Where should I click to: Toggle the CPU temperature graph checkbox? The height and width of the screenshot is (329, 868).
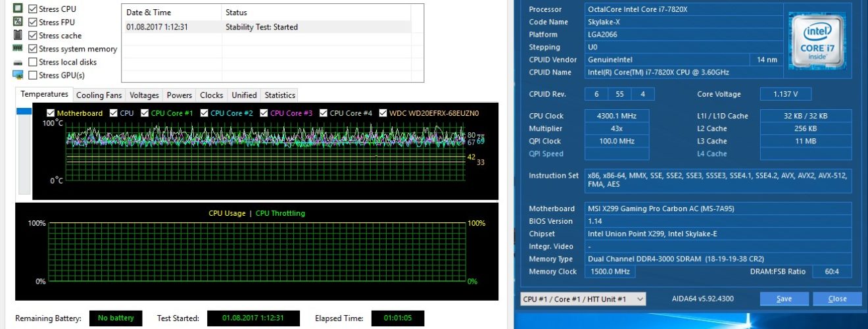pyautogui.click(x=113, y=113)
